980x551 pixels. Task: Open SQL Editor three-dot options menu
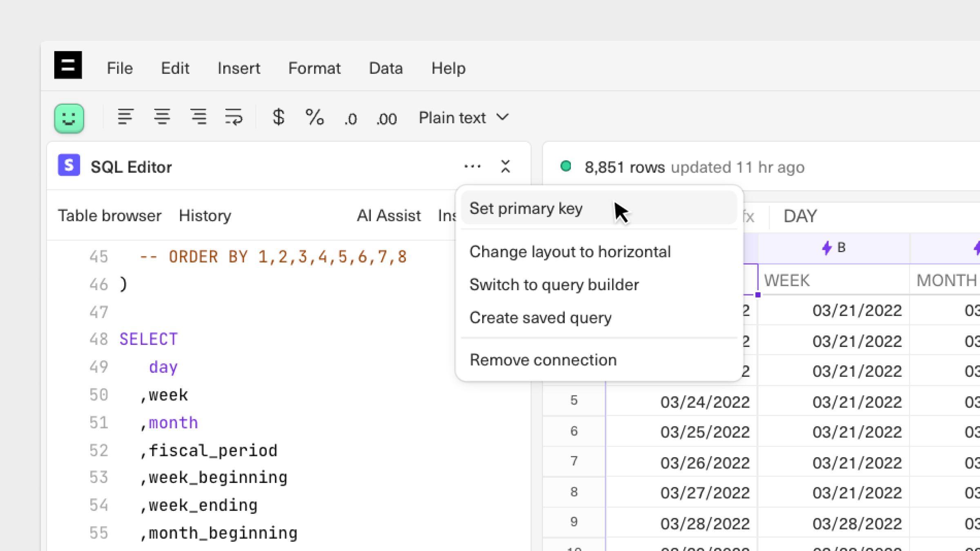coord(472,167)
